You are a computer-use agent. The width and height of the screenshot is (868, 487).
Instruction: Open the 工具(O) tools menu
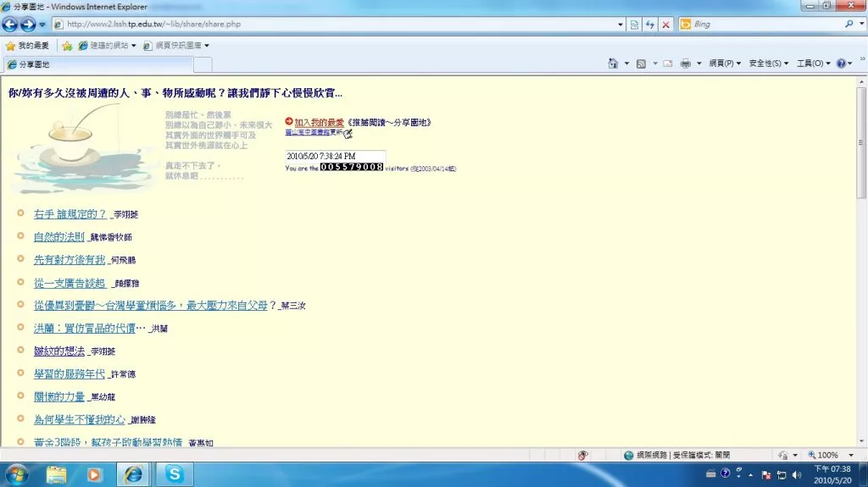(813, 64)
